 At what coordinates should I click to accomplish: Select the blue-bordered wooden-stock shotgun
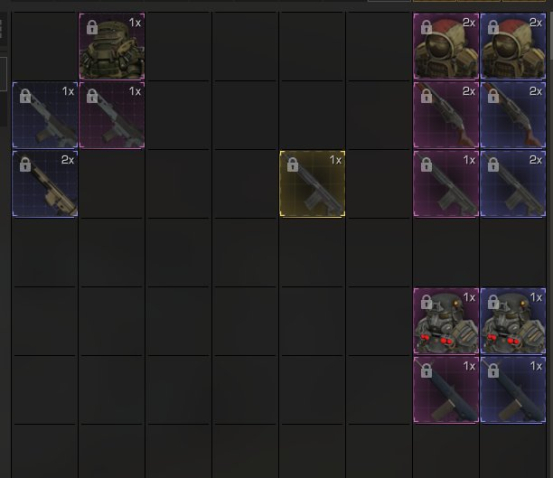[x=513, y=115]
